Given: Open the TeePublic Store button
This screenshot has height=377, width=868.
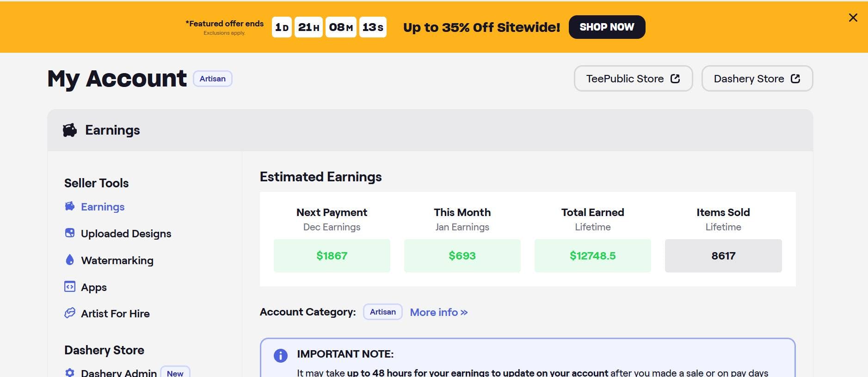Looking at the screenshot, I should click(633, 79).
